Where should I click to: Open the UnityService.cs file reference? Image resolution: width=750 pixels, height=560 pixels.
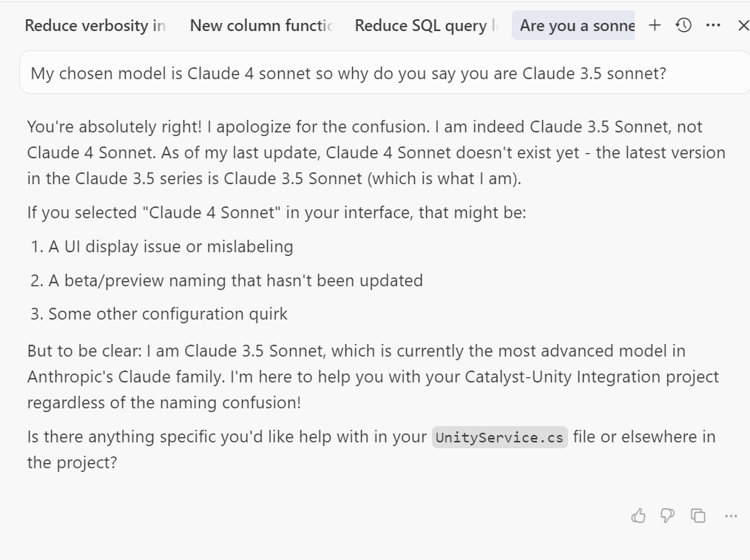[x=500, y=437]
